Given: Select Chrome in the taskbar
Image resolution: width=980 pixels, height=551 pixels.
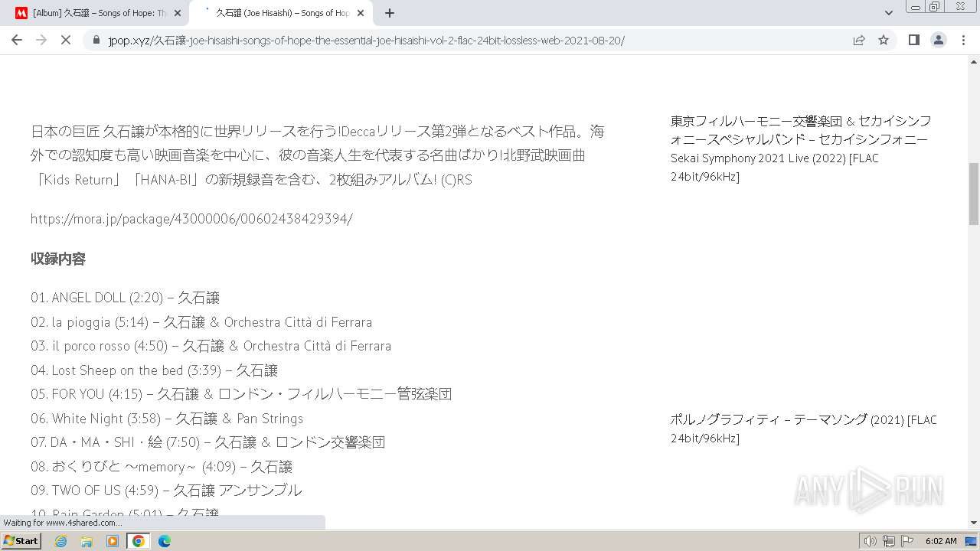Looking at the screenshot, I should [x=139, y=541].
